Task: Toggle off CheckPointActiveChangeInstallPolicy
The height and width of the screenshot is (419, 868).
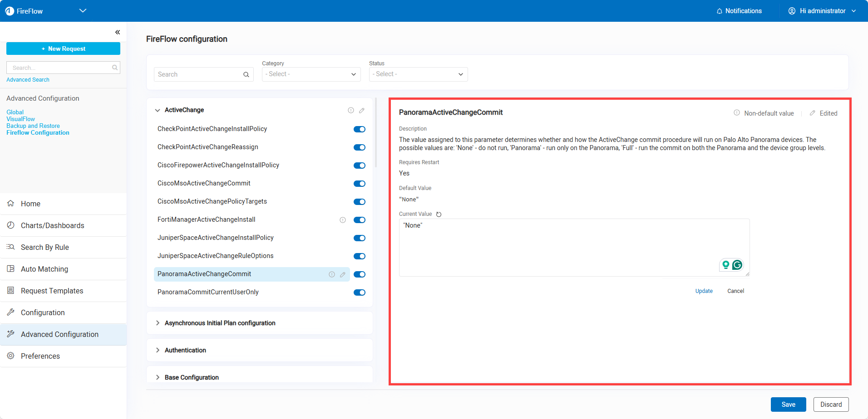Action: (359, 129)
